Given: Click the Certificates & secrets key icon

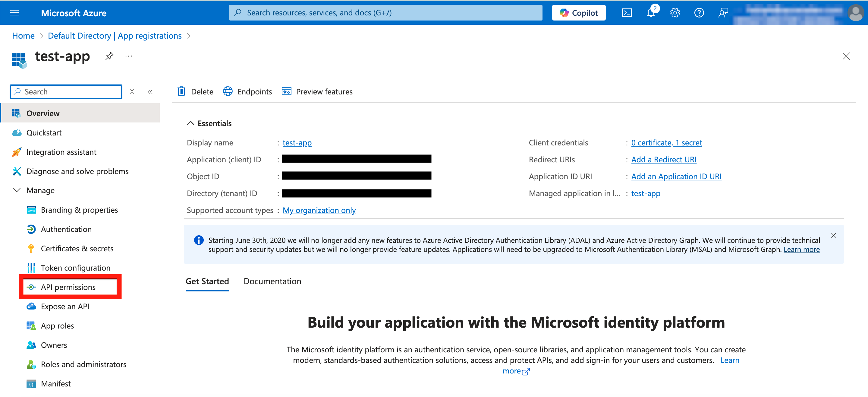Looking at the screenshot, I should 31,249.
